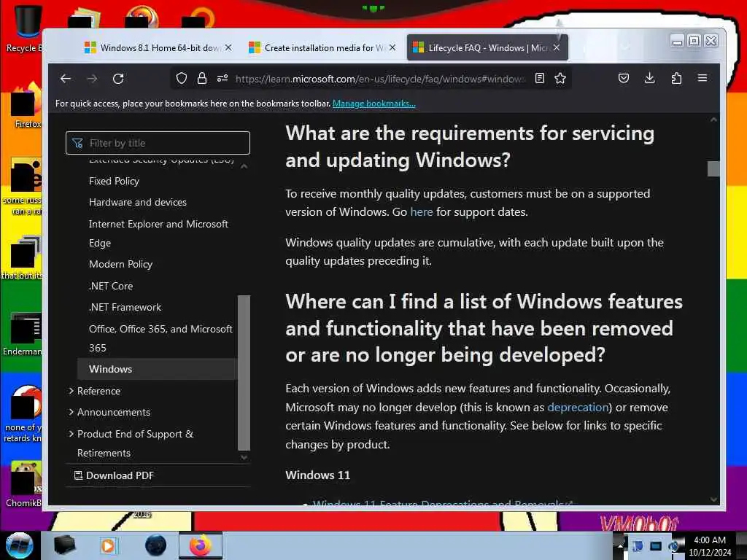747x560 pixels.
Task: Open the Manage bookmarks link
Action: point(374,104)
